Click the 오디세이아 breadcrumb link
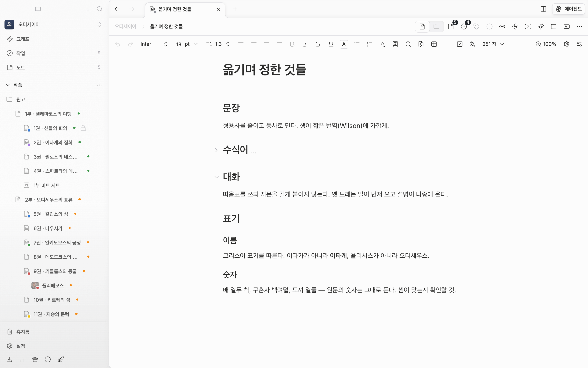Image resolution: width=588 pixels, height=368 pixels. point(126,27)
